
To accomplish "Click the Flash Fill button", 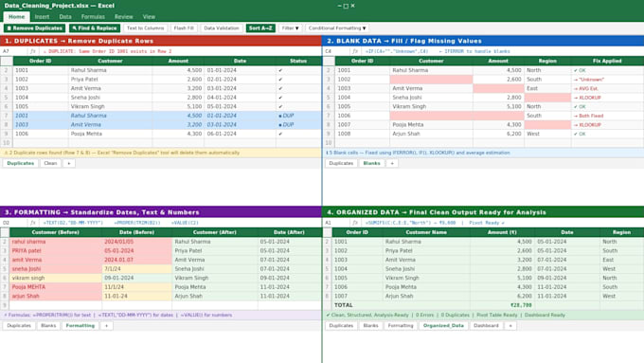I will coord(184,27).
